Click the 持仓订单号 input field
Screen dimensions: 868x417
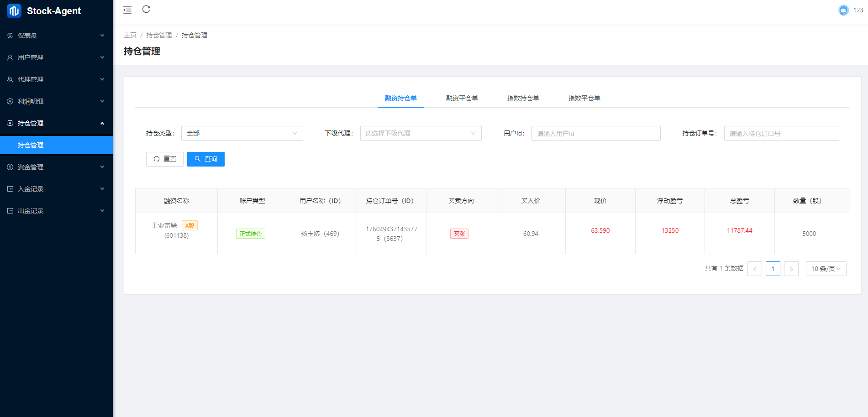click(781, 133)
